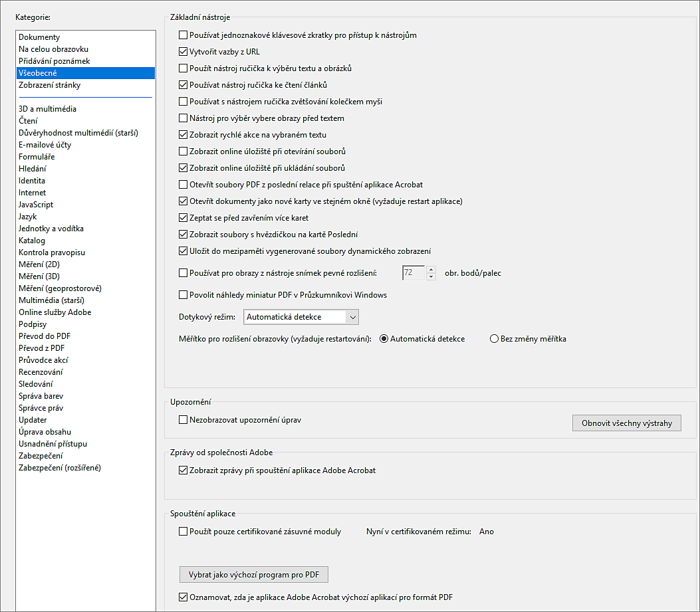This screenshot has width=700, height=612.
Task: Uncheck 'Zobrazit zprávy při spouštění aplikace Adobe Acrobat'
Action: pyautogui.click(x=183, y=470)
